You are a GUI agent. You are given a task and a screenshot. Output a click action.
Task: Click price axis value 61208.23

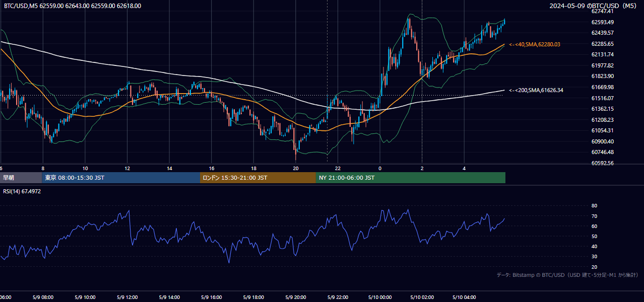click(602, 120)
